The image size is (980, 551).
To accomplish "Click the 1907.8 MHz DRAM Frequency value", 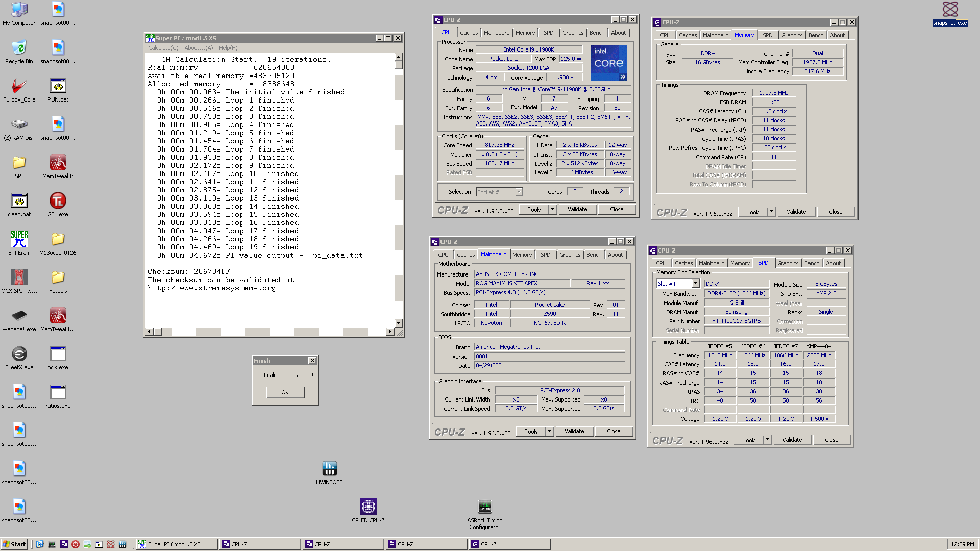I will click(774, 93).
